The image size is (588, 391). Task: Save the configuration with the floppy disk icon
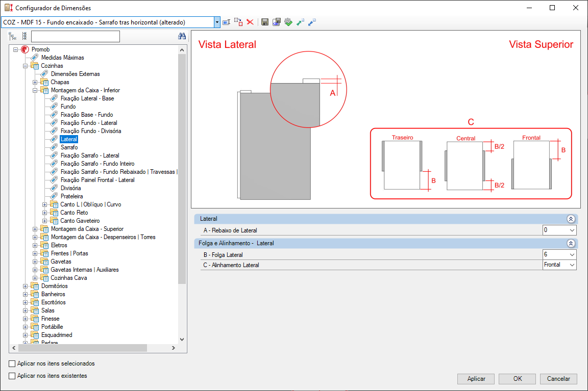[265, 22]
